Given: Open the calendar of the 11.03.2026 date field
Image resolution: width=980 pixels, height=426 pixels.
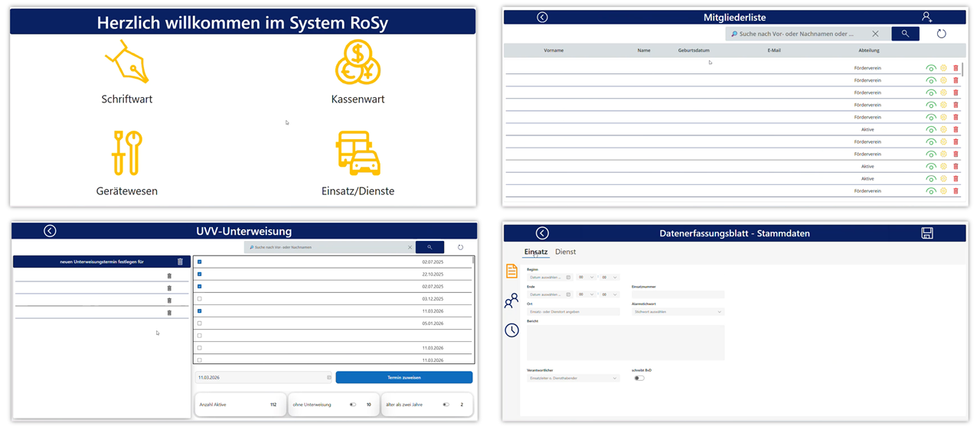Looking at the screenshot, I should pyautogui.click(x=329, y=377).
